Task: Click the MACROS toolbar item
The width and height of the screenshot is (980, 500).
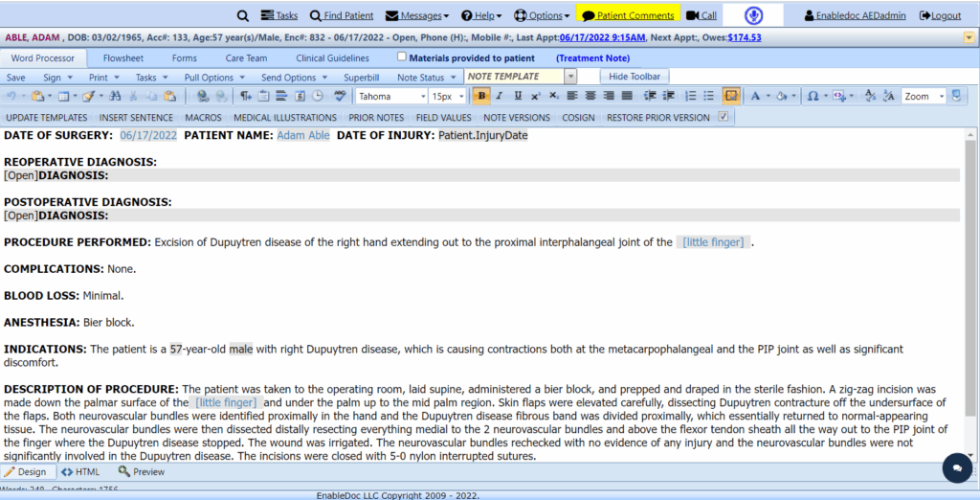Action: pos(203,117)
